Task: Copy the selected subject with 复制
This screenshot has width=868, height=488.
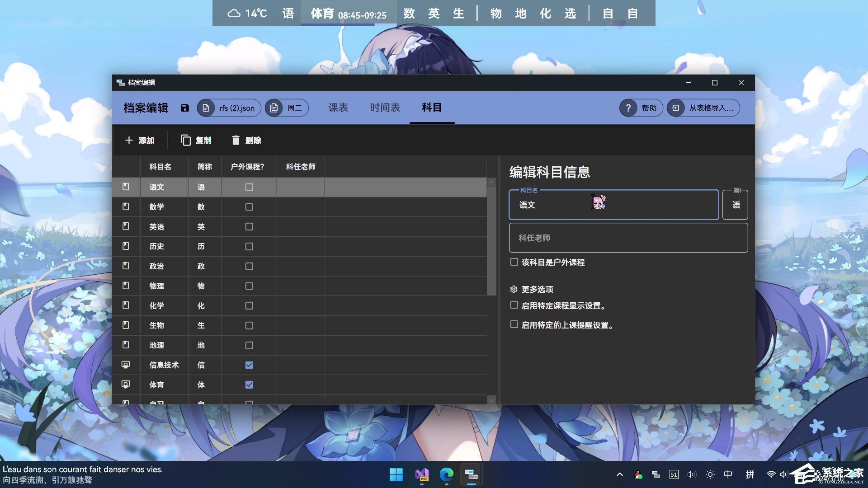Action: [x=196, y=141]
